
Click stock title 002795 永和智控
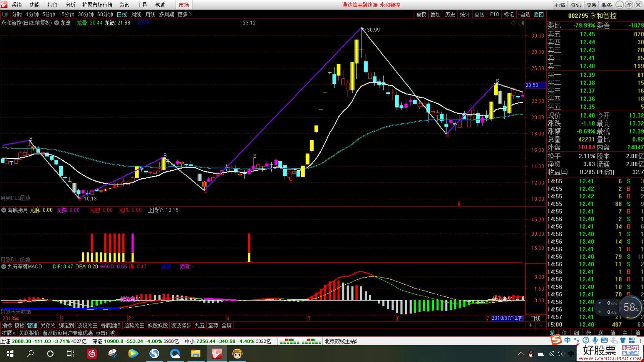(x=592, y=16)
